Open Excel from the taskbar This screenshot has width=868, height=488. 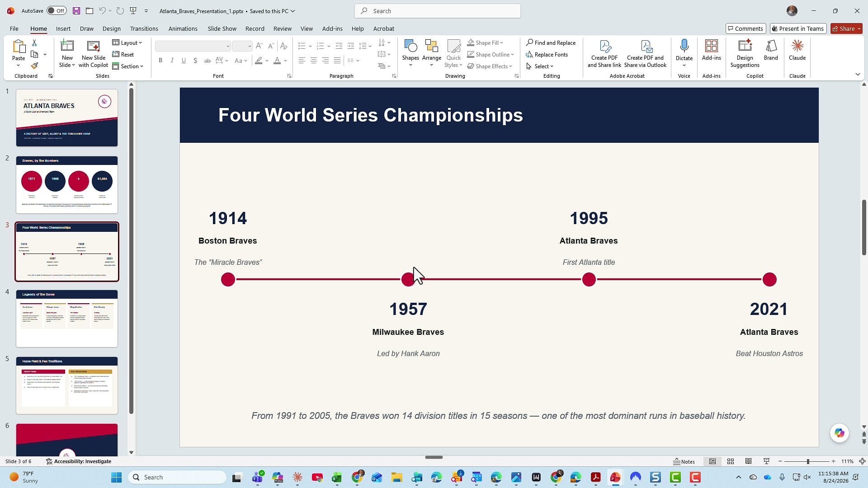[x=337, y=477]
